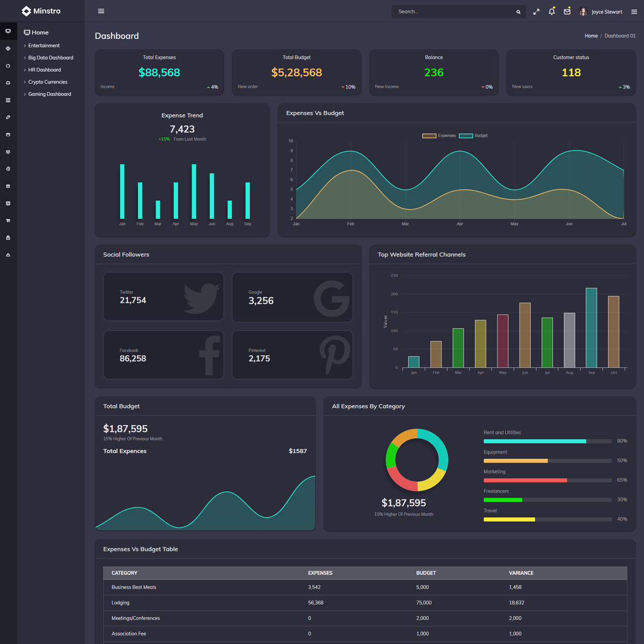The image size is (644, 644).
Task: Toggle the Budget legend in chart
Action: [x=473, y=136]
